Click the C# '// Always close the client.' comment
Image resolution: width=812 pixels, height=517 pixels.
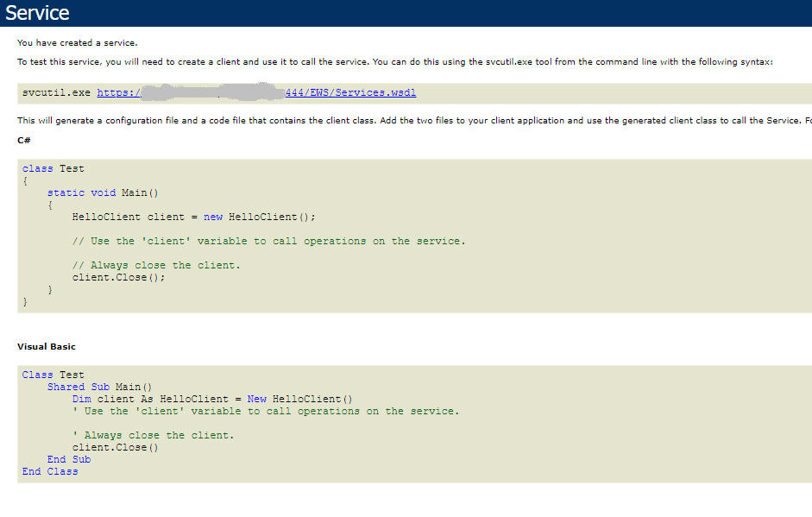coord(156,265)
